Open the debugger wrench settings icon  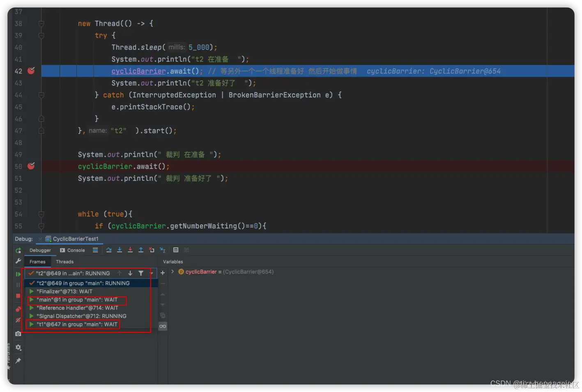point(18,261)
